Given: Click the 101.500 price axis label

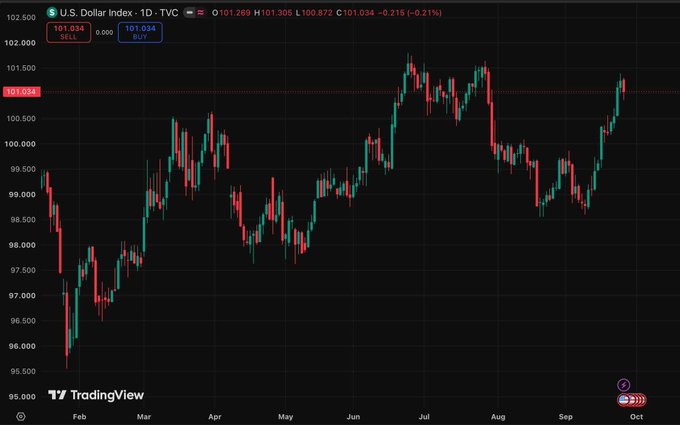Looking at the screenshot, I should (21, 68).
